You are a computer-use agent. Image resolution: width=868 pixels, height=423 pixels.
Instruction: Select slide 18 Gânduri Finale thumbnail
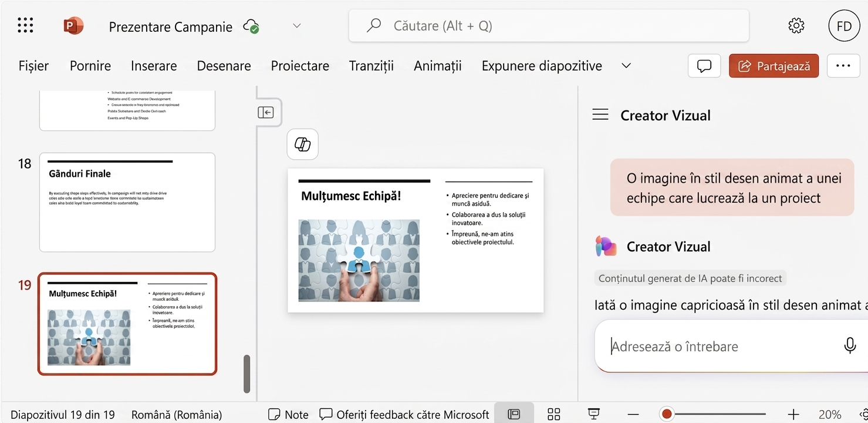pyautogui.click(x=127, y=202)
